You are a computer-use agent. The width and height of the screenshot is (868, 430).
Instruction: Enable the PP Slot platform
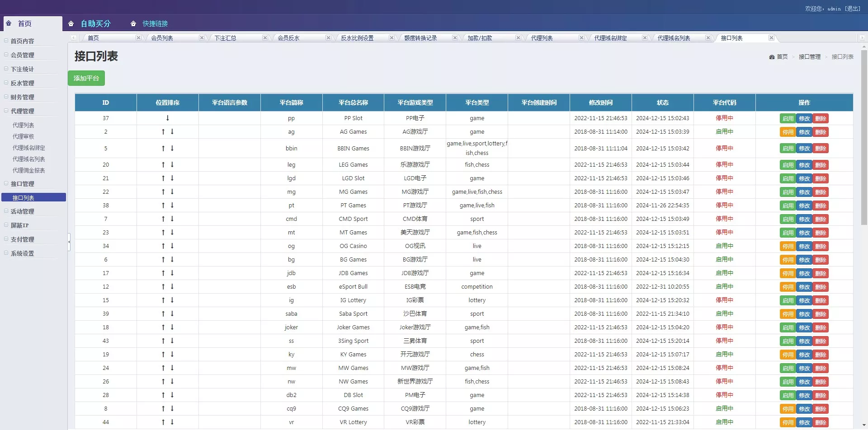pos(788,119)
